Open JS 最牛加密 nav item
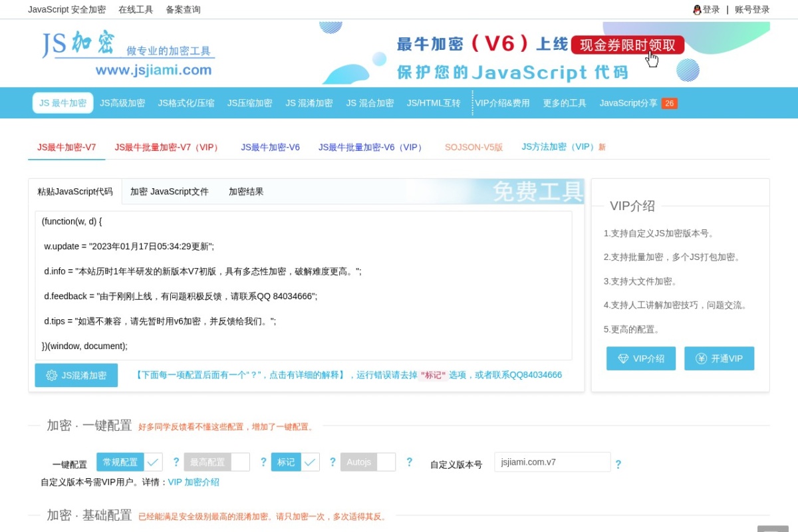Viewport: 798px width, 532px height. click(63, 103)
